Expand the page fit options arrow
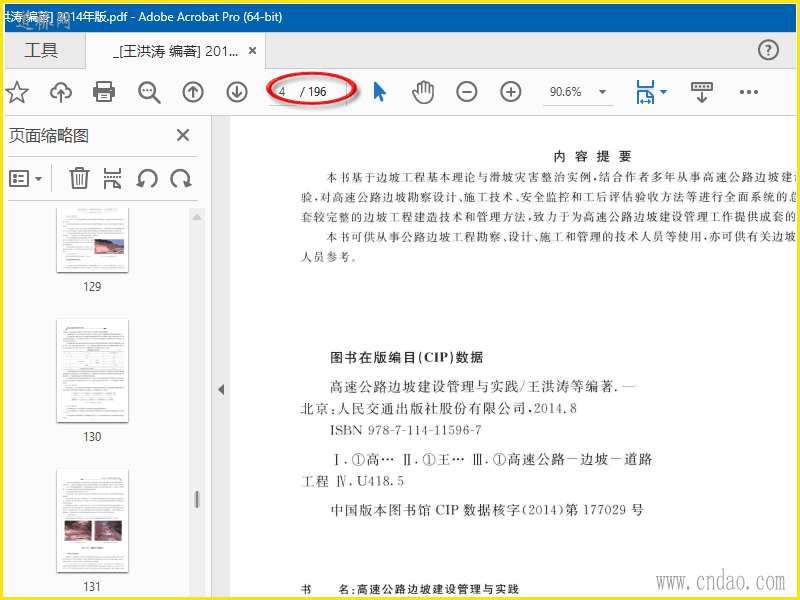800x600 pixels. pos(663,92)
